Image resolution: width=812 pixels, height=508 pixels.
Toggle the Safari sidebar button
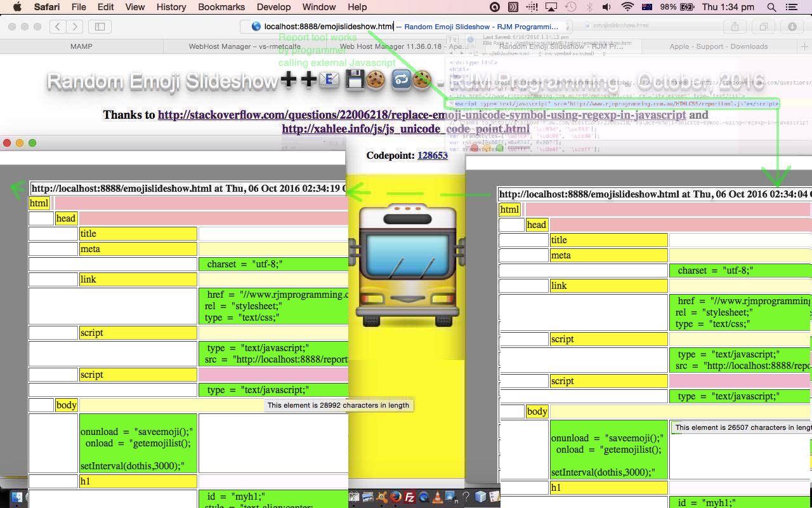tap(100, 27)
